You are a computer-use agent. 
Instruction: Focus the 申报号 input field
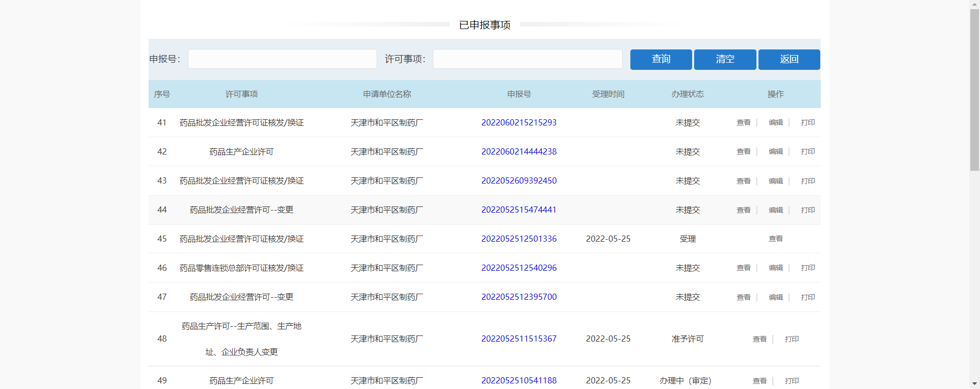(x=282, y=59)
